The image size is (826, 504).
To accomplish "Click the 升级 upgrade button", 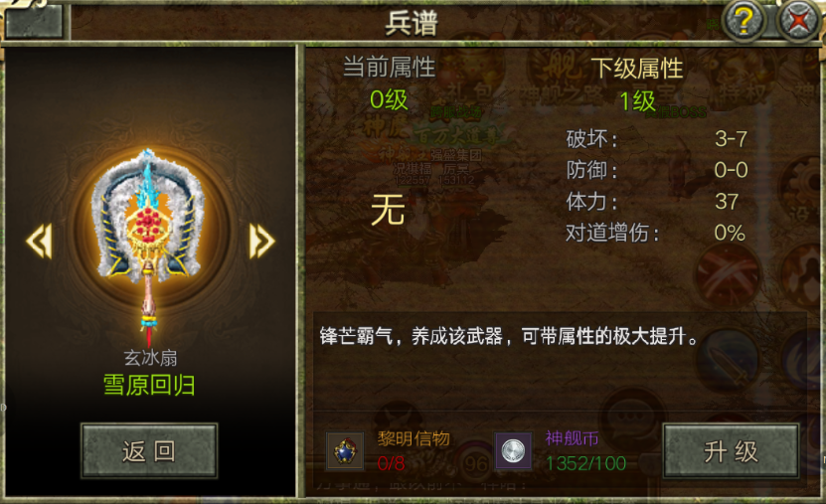I will [x=731, y=450].
